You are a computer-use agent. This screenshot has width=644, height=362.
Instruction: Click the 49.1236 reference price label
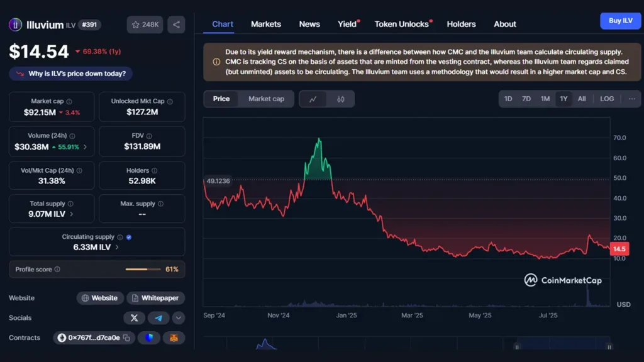click(218, 181)
